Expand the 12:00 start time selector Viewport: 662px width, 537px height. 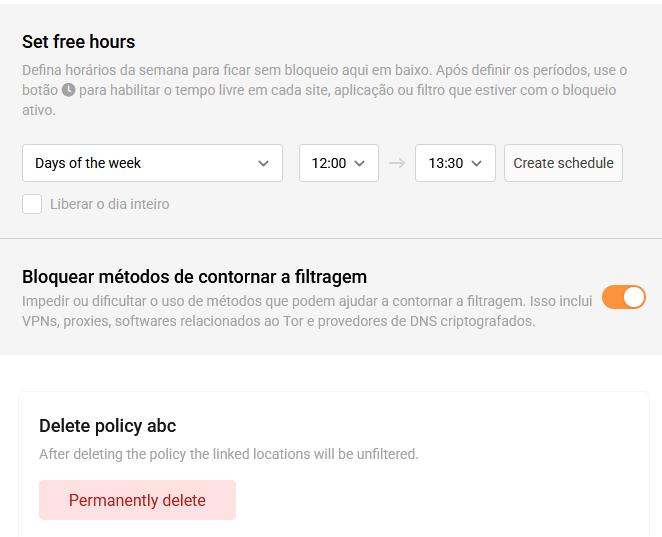click(338, 163)
